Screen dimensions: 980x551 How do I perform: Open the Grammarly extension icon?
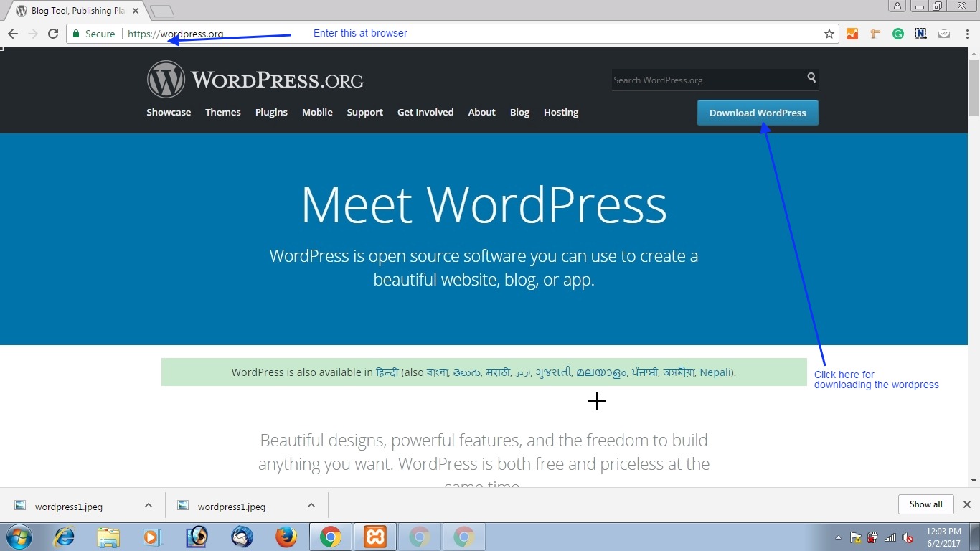897,34
